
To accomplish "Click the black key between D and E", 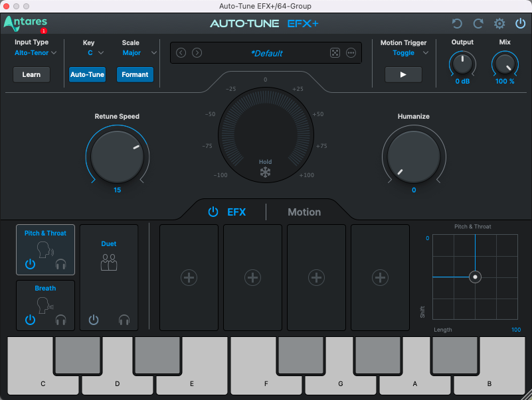I will [x=157, y=356].
